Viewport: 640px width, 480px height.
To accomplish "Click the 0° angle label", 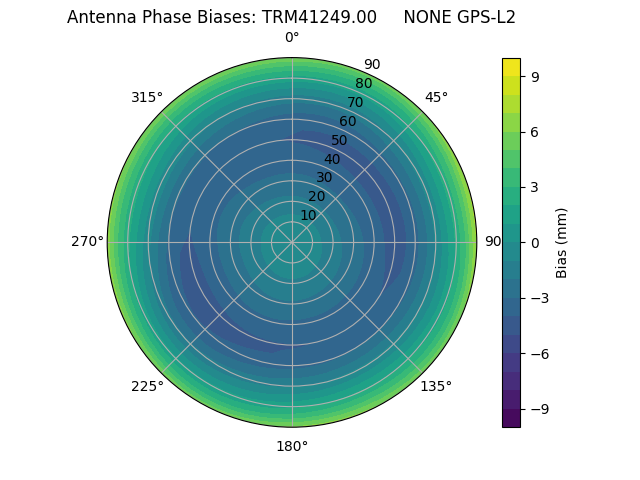I will (292, 38).
